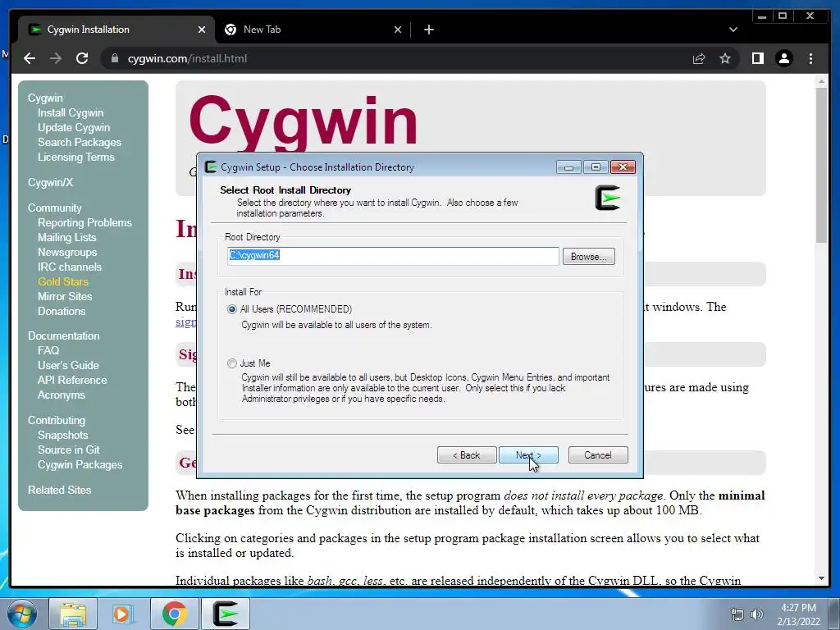Open the Chrome profile avatar
Screen dimensions: 840x630
click(783, 58)
